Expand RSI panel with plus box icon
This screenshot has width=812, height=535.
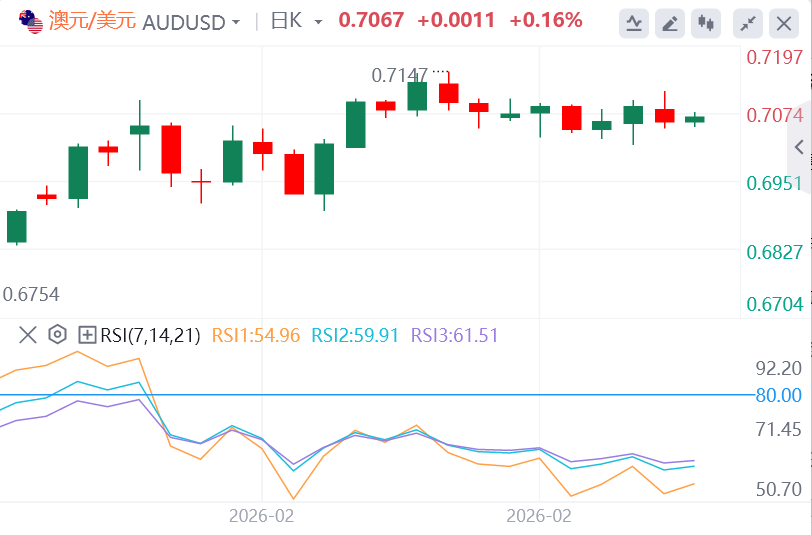pyautogui.click(x=87, y=335)
